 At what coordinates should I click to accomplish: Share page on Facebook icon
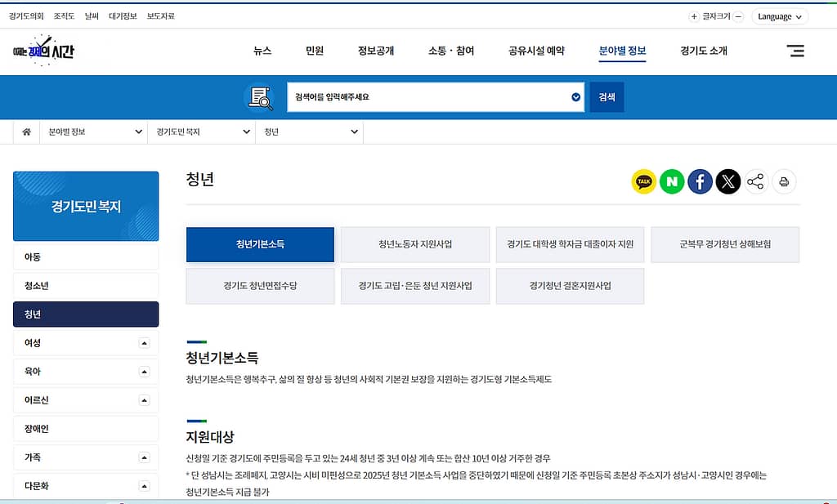(700, 181)
